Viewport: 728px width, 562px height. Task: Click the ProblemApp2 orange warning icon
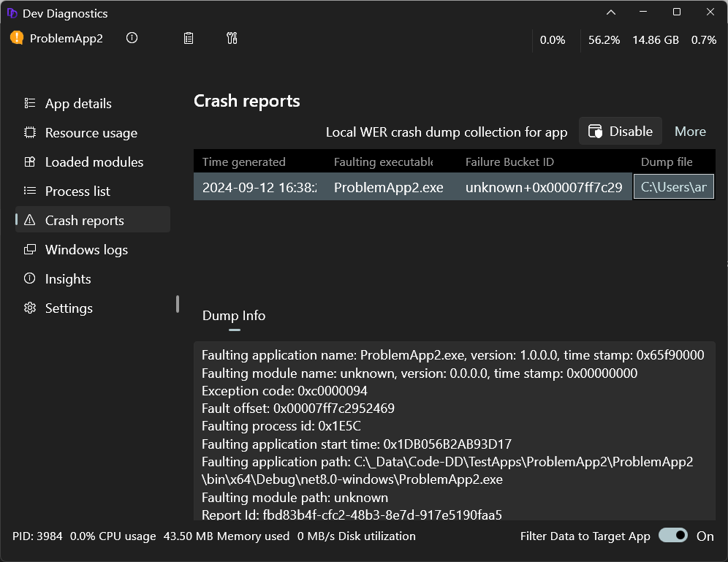[x=17, y=37]
